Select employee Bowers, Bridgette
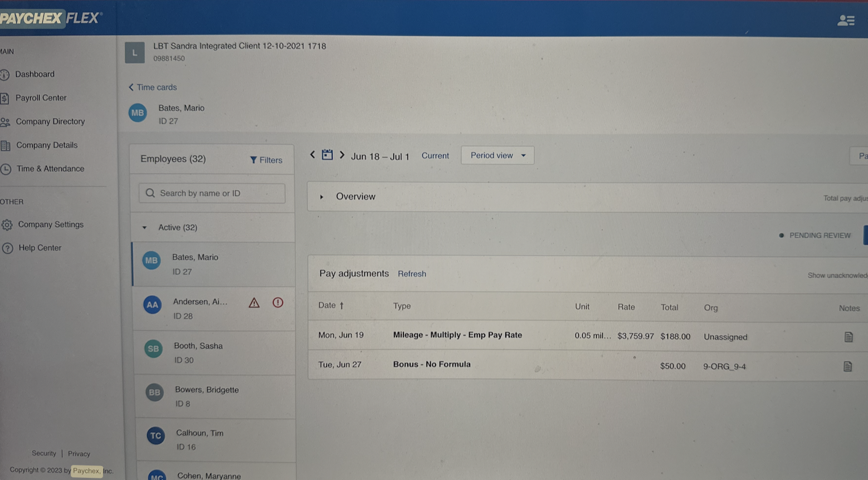 pos(216,396)
